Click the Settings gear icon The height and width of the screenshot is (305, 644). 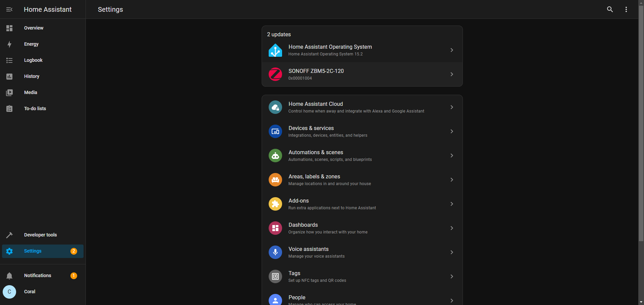point(9,251)
